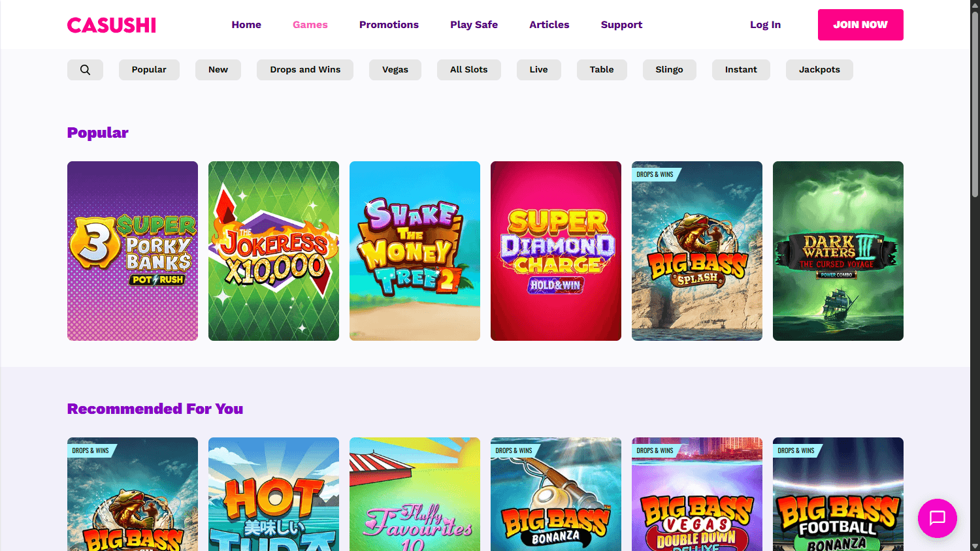Click the Popular section heading
This screenshot has width=980, height=551.
pos(98,133)
